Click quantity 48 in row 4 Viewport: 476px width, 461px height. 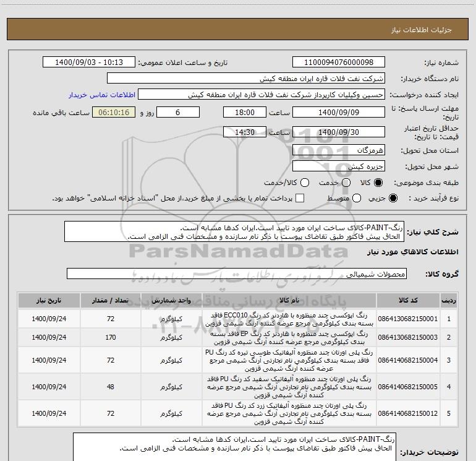click(x=111, y=387)
